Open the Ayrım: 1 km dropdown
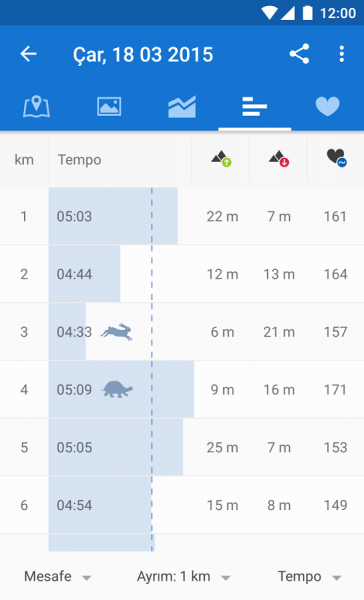Viewport: 364px width, 600px height. [184, 576]
